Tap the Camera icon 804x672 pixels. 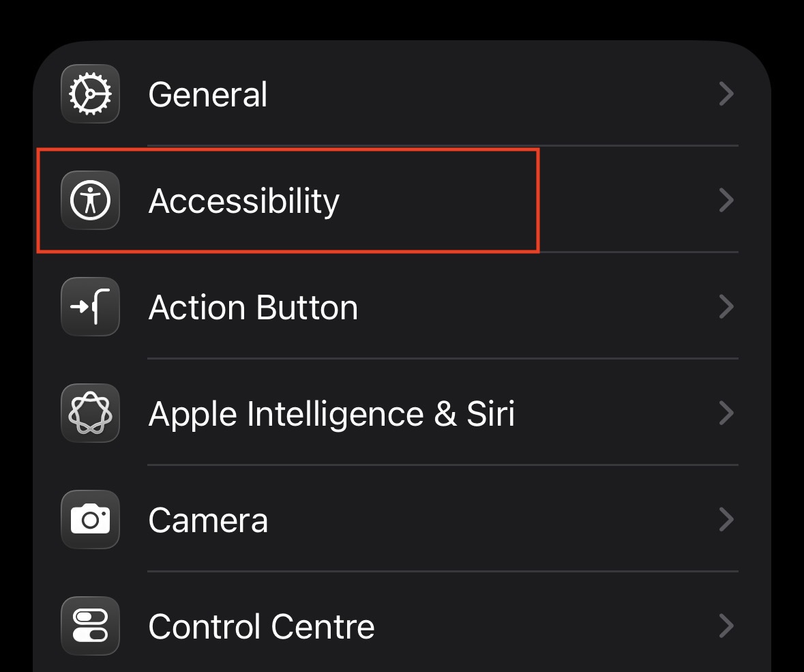tap(90, 520)
